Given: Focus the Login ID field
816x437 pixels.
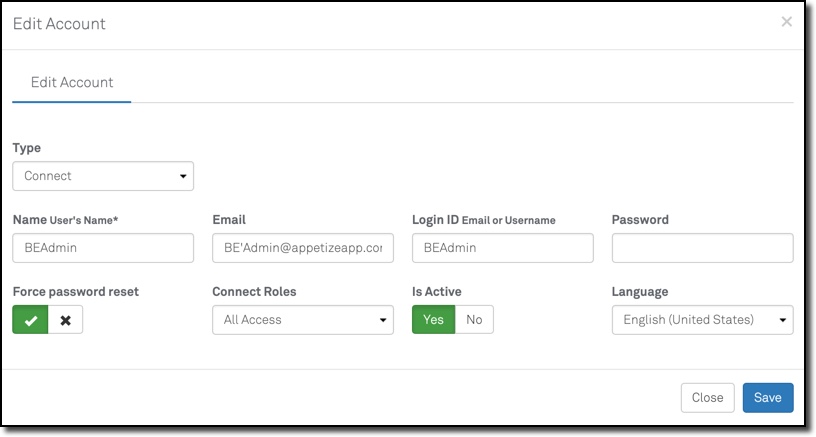Looking at the screenshot, I should pyautogui.click(x=502, y=248).
